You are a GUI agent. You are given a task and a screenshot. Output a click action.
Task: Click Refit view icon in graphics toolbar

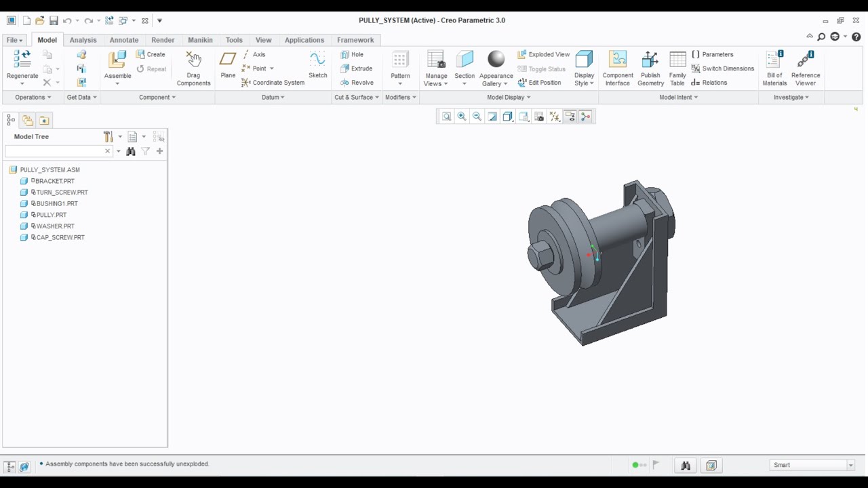[446, 117]
